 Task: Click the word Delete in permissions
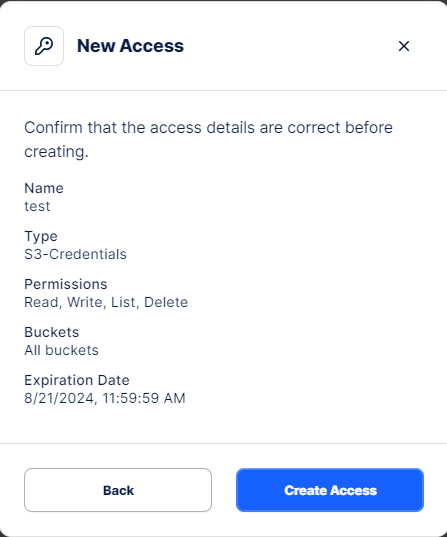tap(166, 302)
